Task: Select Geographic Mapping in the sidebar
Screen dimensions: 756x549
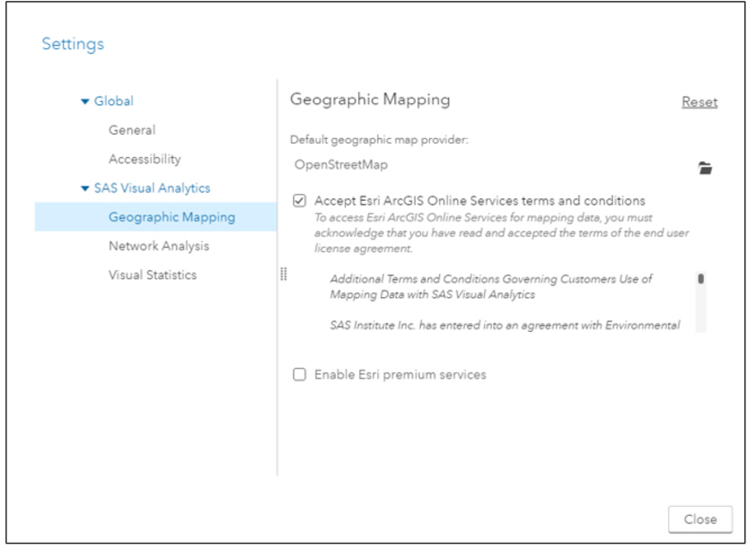Action: click(x=155, y=217)
